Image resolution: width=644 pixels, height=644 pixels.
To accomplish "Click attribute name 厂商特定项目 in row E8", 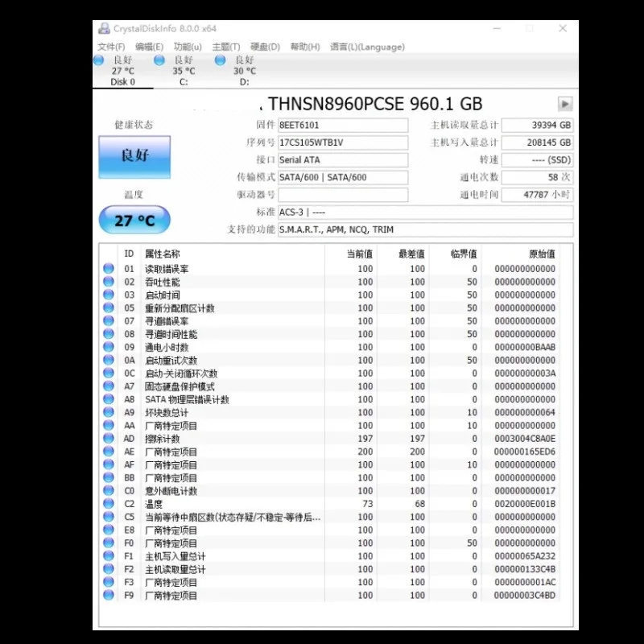I will (171, 530).
